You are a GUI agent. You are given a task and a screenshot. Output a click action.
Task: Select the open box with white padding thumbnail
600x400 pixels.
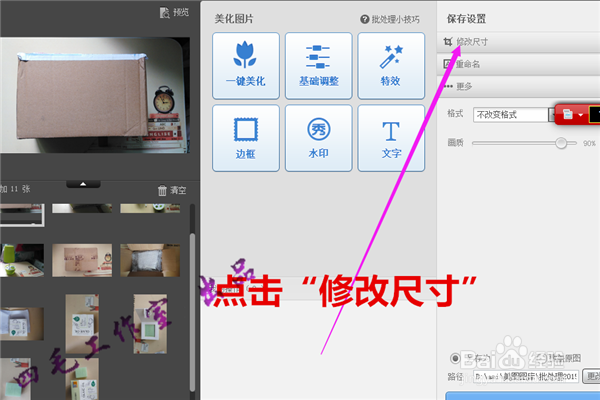coord(150,260)
